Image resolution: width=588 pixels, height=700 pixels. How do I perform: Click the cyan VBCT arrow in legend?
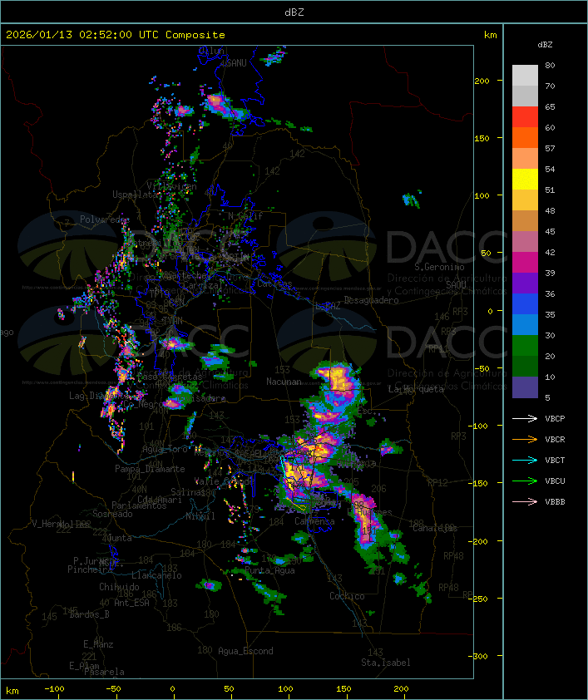click(525, 460)
